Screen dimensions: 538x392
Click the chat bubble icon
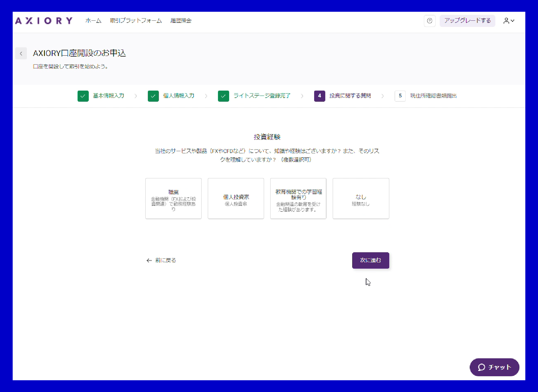point(481,367)
